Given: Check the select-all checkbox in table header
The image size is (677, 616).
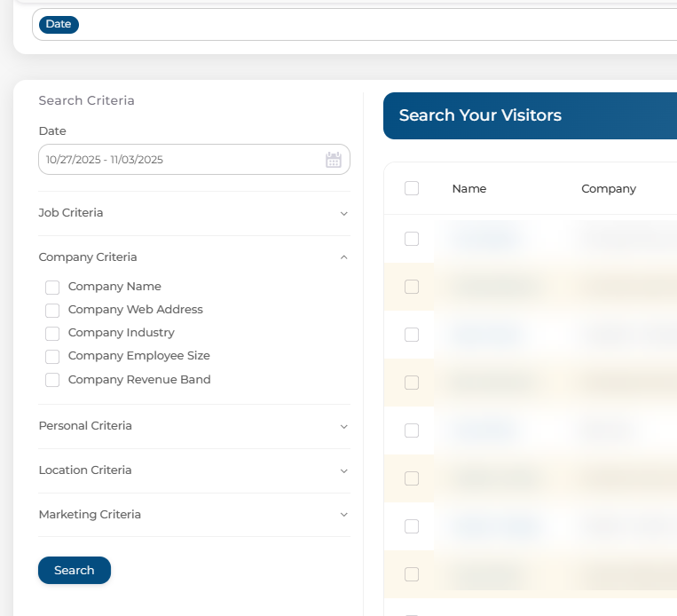Looking at the screenshot, I should point(412,188).
